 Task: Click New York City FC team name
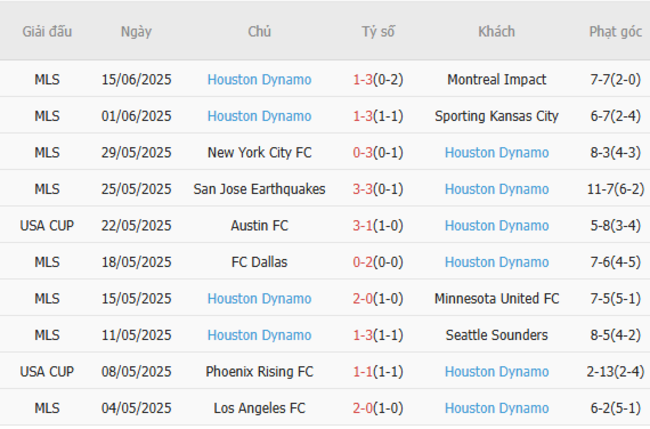point(259,153)
